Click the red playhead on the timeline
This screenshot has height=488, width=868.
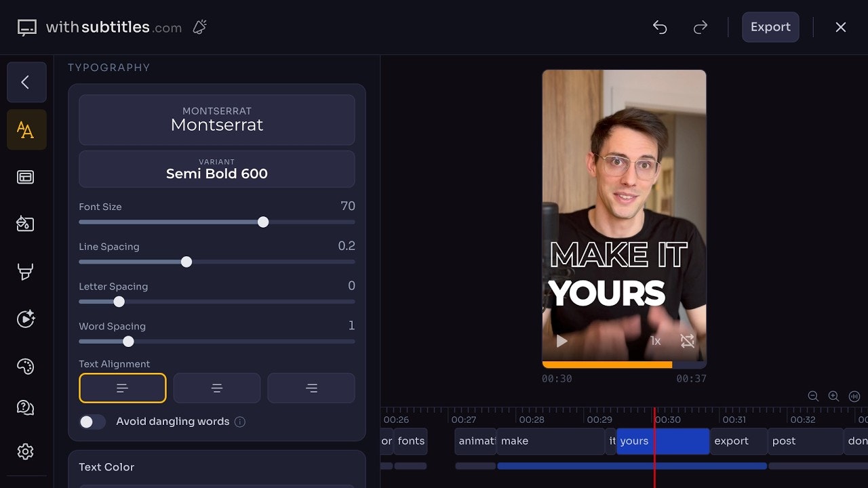654,447
